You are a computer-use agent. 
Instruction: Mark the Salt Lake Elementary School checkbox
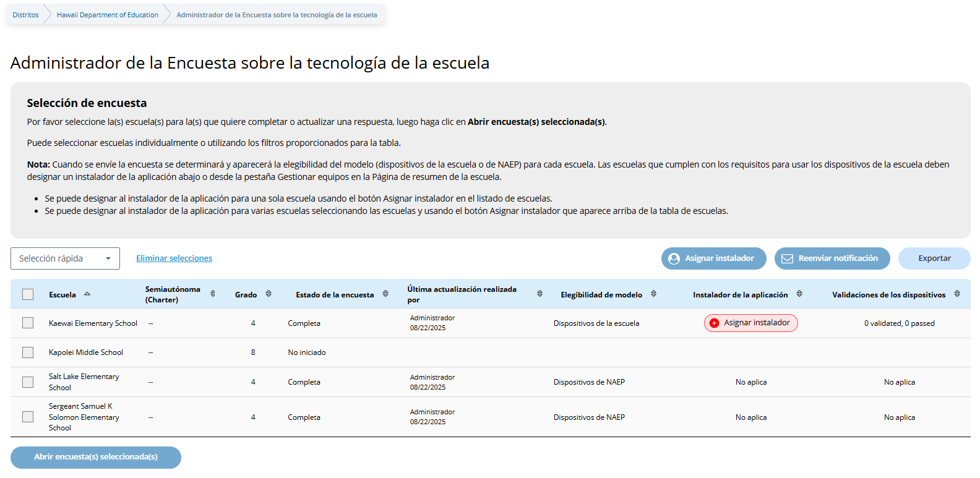[x=28, y=382]
